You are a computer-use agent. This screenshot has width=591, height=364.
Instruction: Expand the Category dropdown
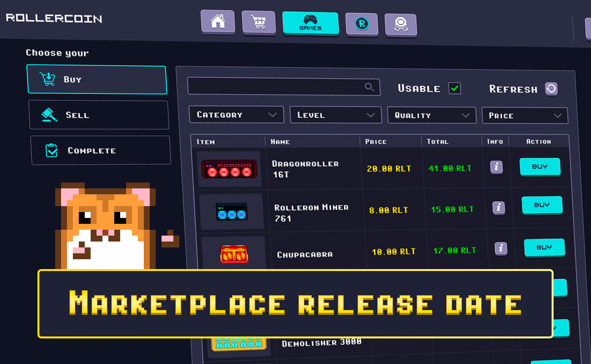[x=236, y=115]
